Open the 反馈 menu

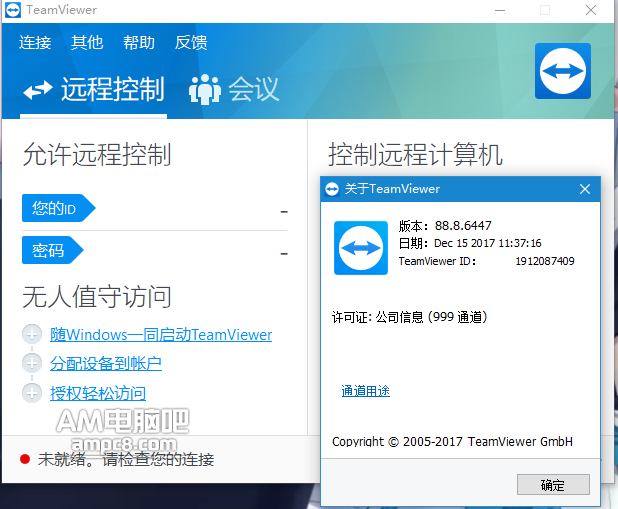click(x=191, y=43)
